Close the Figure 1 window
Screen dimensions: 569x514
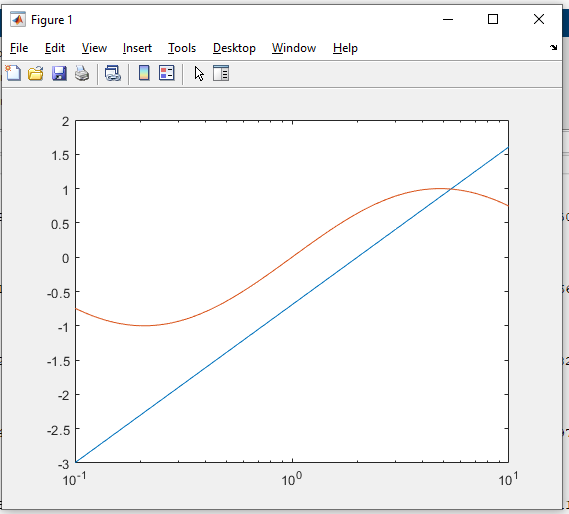tap(539, 19)
